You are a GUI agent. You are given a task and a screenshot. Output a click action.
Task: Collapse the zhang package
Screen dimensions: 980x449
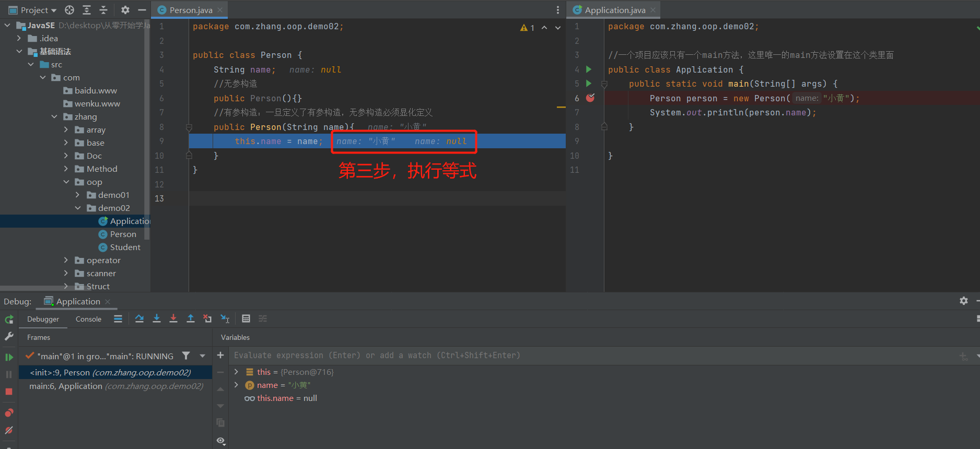(x=54, y=116)
